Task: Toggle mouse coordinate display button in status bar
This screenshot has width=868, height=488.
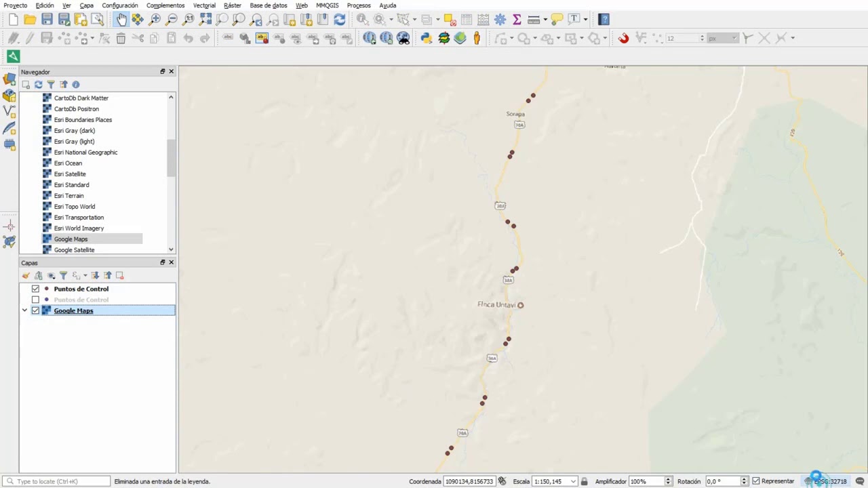Action: 502,481
